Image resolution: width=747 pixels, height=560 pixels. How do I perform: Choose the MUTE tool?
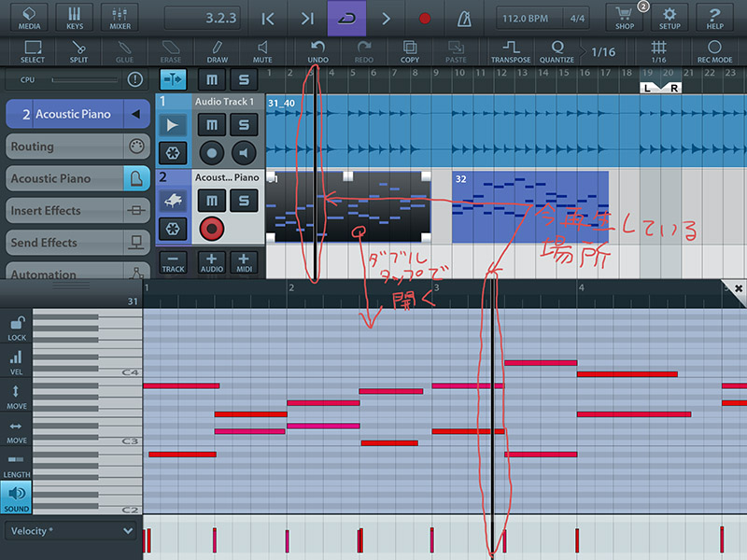262,51
